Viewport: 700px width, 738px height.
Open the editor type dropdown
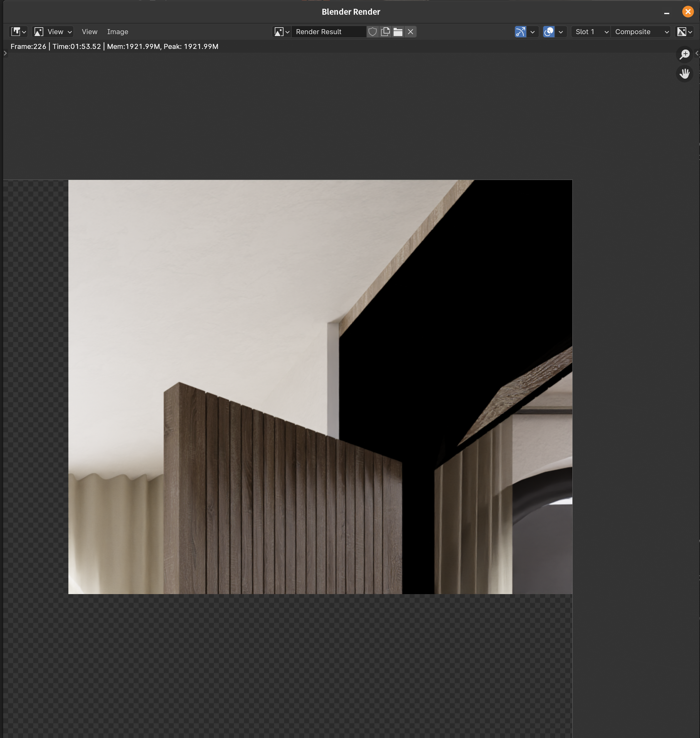click(18, 32)
